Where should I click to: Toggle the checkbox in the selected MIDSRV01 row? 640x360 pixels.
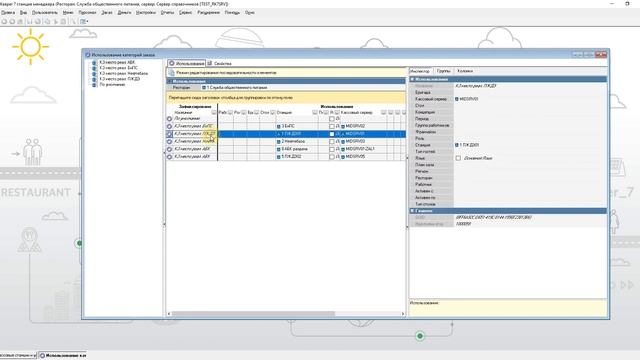click(x=332, y=134)
